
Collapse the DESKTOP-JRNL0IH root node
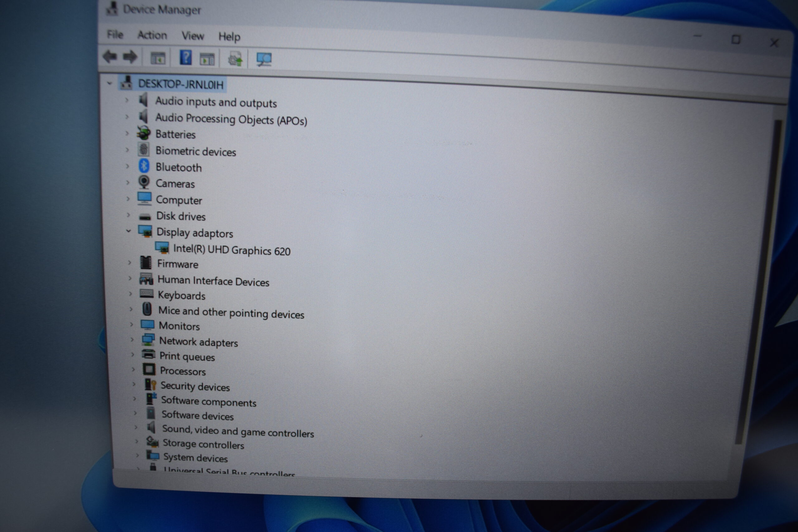[109, 83]
